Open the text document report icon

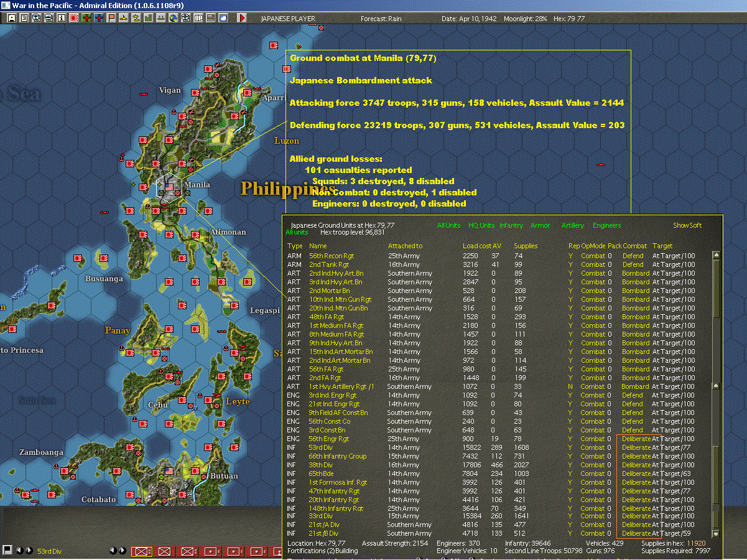[x=24, y=19]
